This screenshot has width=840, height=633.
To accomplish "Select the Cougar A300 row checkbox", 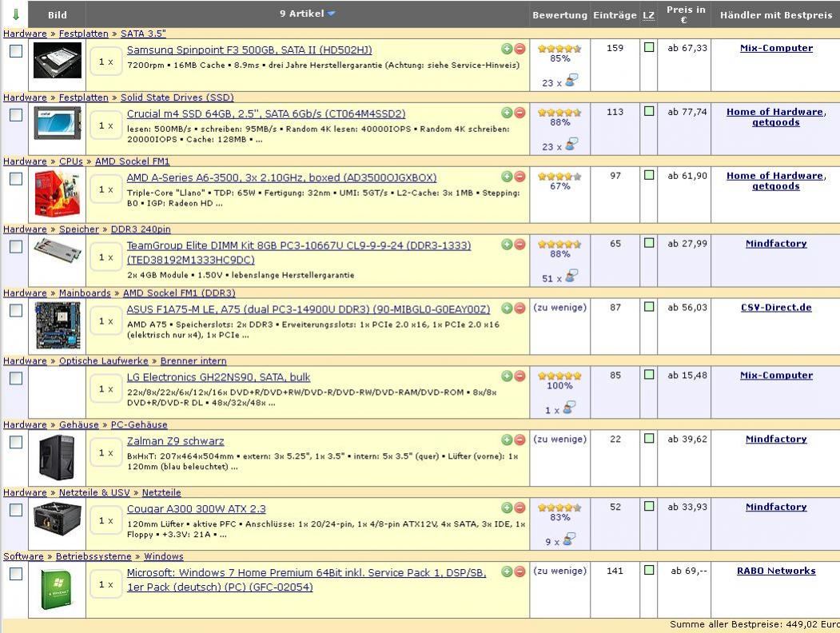I will pos(16,511).
